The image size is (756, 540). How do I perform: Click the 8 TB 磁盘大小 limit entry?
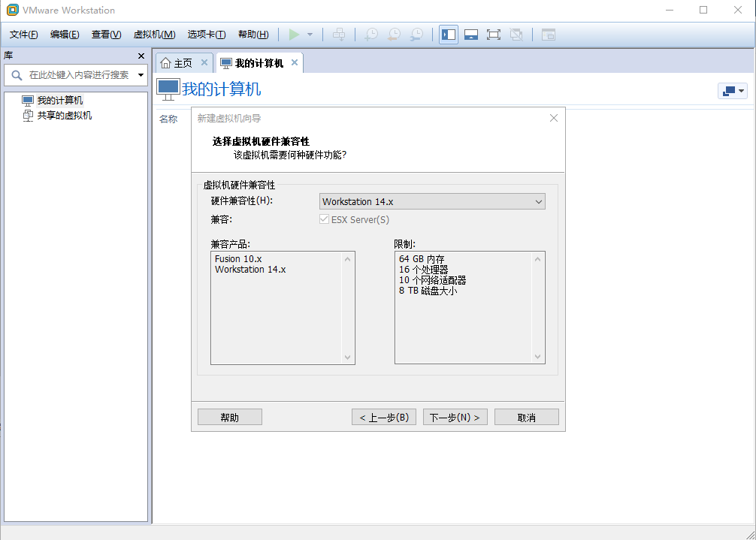click(428, 291)
